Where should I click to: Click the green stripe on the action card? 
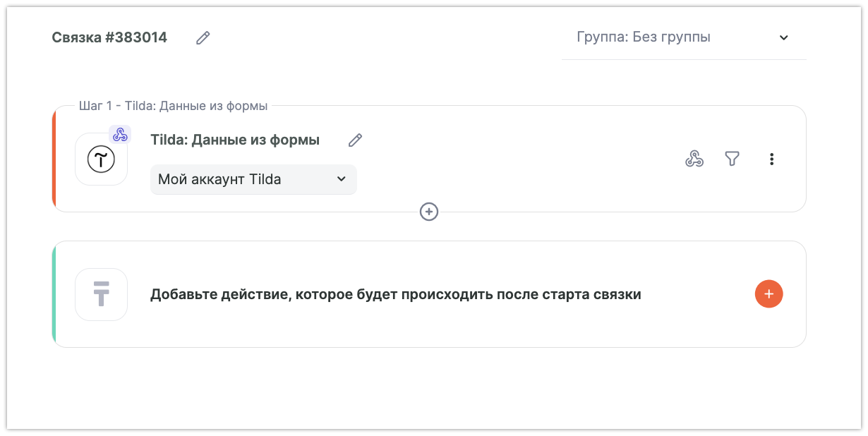coord(54,294)
